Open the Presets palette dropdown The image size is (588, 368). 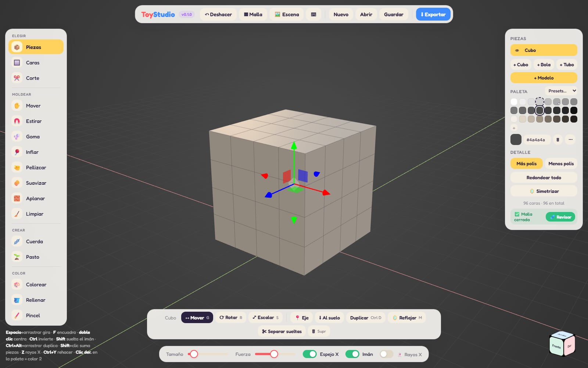click(561, 91)
